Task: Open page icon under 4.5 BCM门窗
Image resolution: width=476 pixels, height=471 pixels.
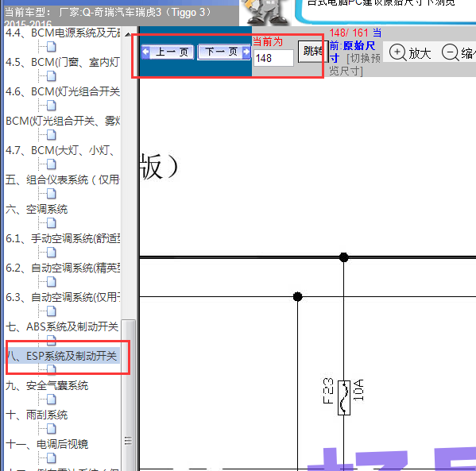Action: [x=52, y=76]
